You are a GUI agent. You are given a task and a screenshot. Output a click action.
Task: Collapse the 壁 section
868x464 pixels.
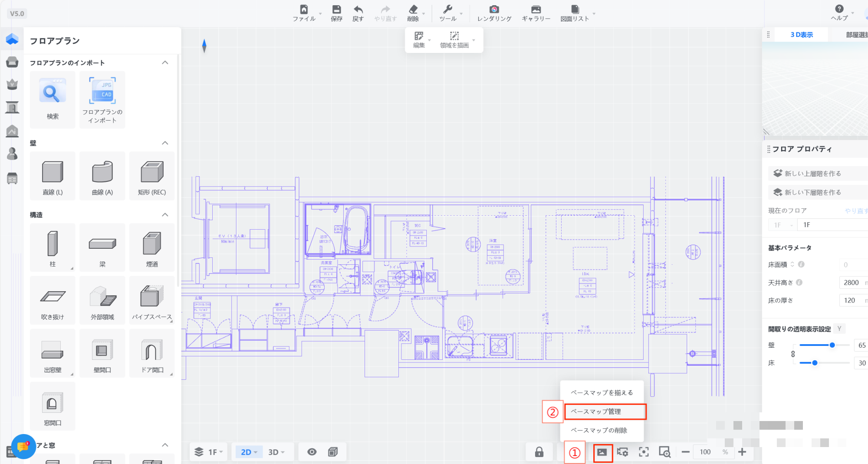click(x=165, y=143)
